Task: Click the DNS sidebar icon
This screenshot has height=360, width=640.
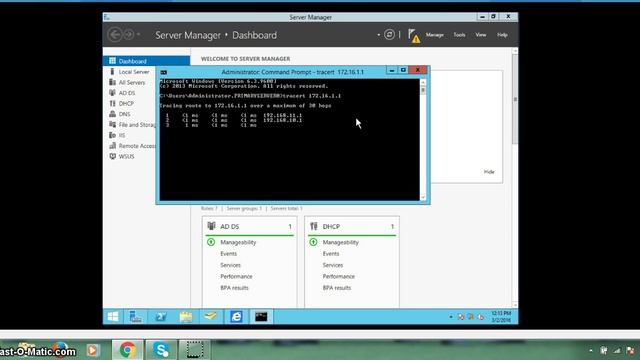Action: (x=112, y=114)
